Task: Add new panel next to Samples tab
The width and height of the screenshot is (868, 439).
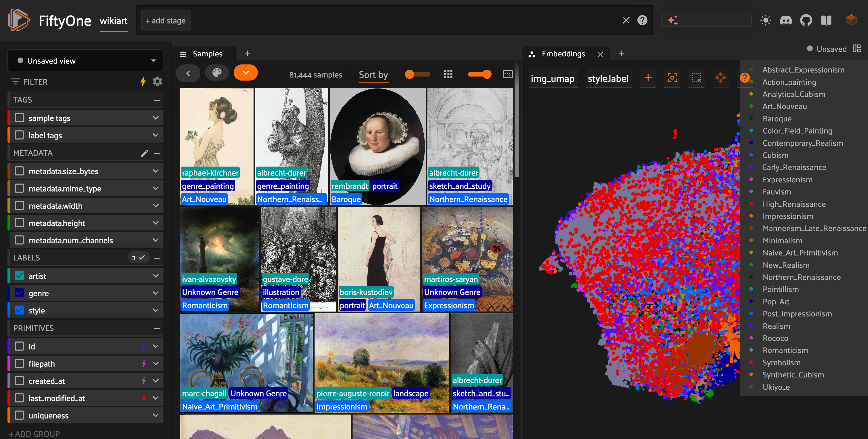Action: click(x=247, y=53)
